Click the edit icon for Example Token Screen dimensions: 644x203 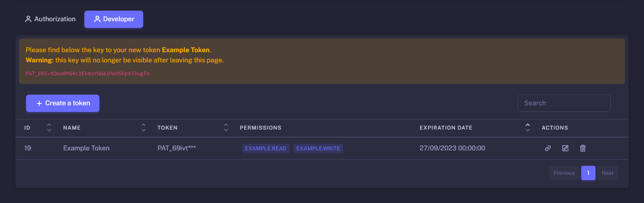pos(565,149)
